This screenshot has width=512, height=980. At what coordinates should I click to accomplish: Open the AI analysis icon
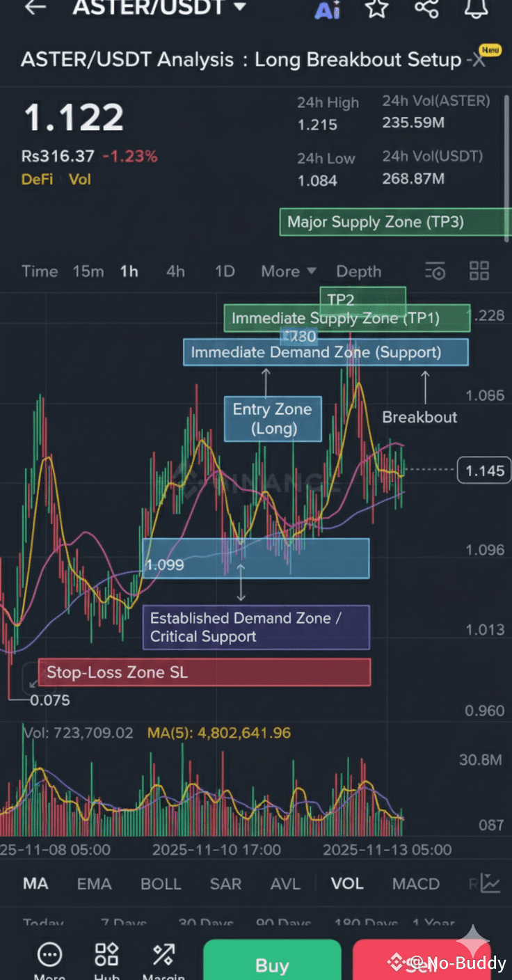327,9
